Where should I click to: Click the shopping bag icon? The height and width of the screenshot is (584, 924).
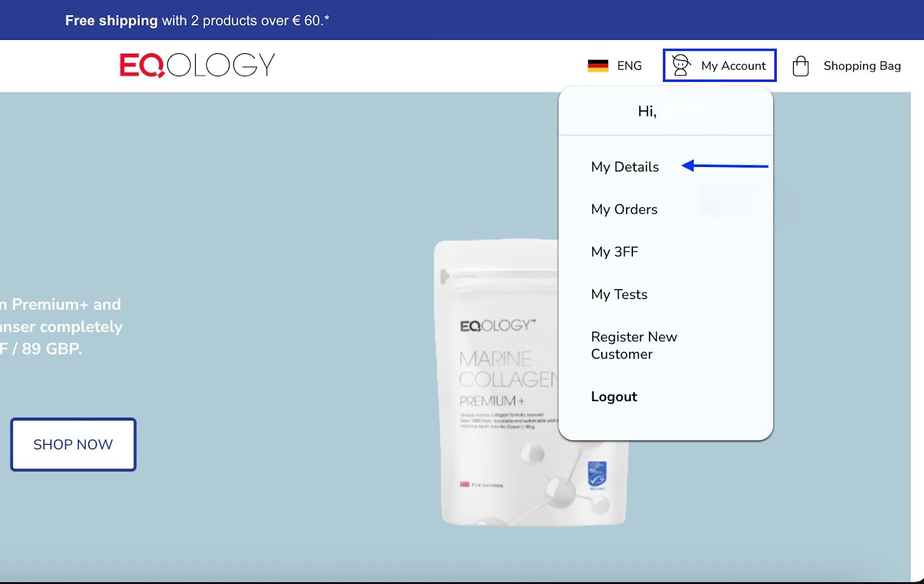(x=800, y=66)
